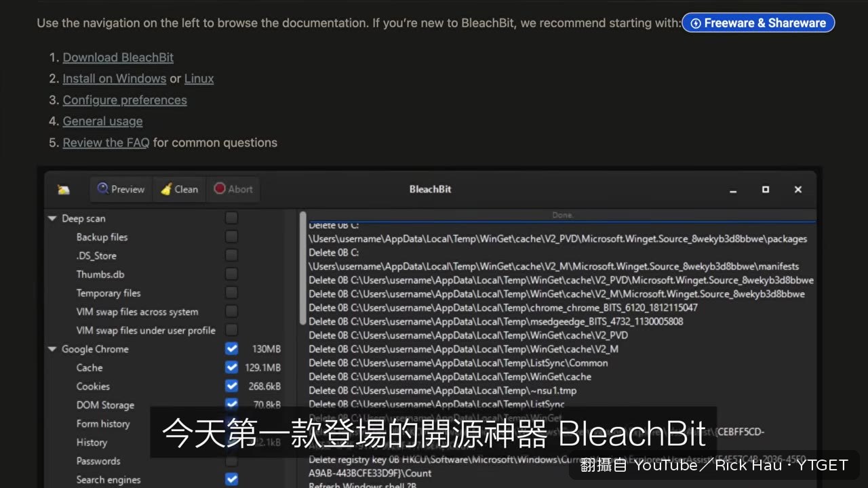Click the msedgeedge_BITS_4732 log line
The height and width of the screenshot is (488, 868).
tap(496, 321)
